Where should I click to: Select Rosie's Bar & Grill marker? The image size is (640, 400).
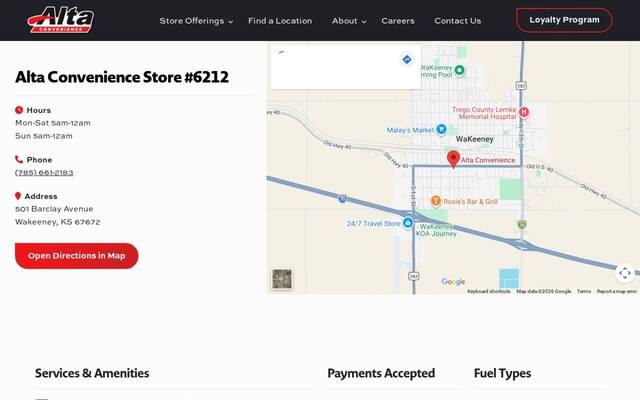click(436, 201)
